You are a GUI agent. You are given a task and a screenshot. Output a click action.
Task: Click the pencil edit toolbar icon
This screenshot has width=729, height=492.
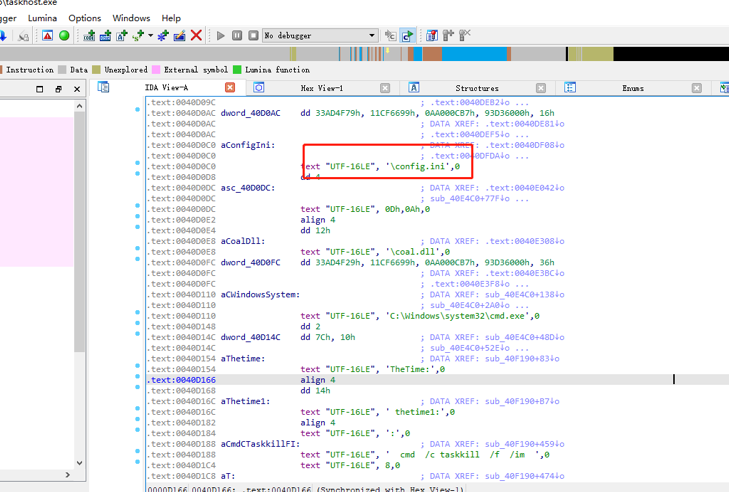[x=179, y=35]
